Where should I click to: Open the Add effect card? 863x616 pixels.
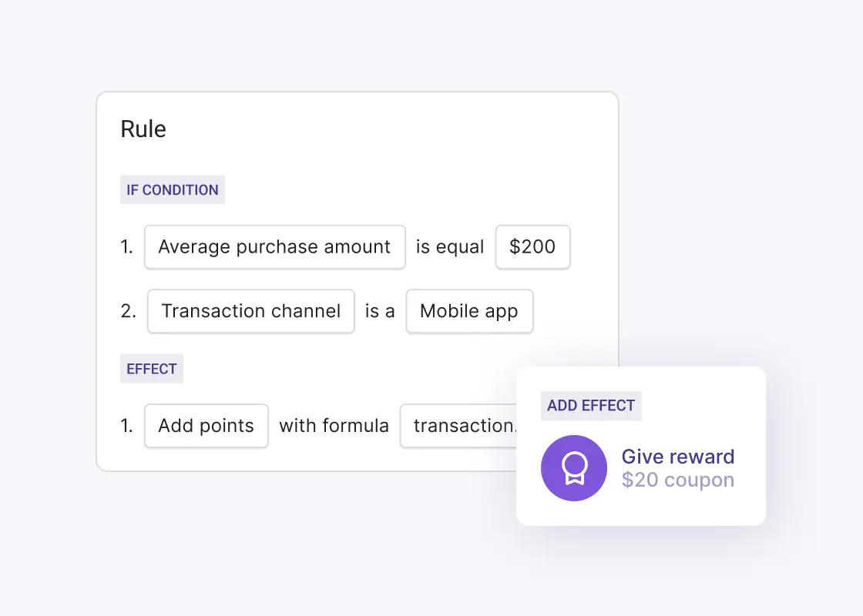[641, 446]
